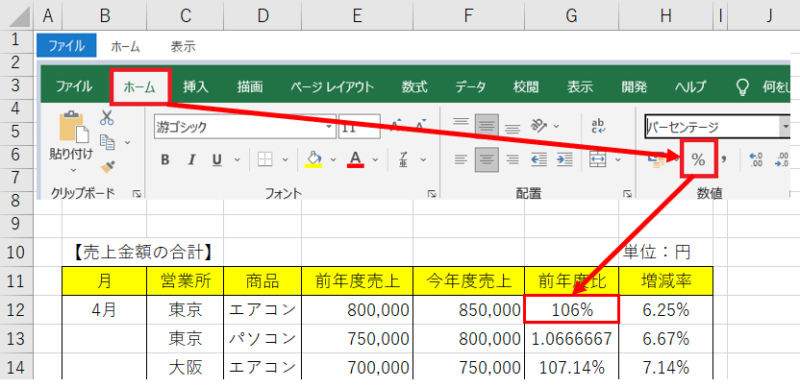Viewport: 800px width, 388px height.
Task: Click the Cut scissors icon
Action: tap(107, 118)
